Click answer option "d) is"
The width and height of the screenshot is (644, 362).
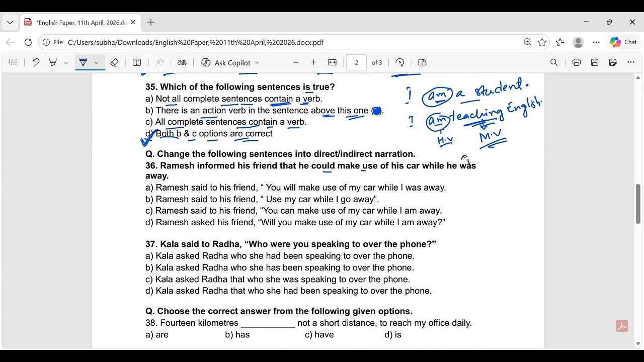[x=393, y=335]
